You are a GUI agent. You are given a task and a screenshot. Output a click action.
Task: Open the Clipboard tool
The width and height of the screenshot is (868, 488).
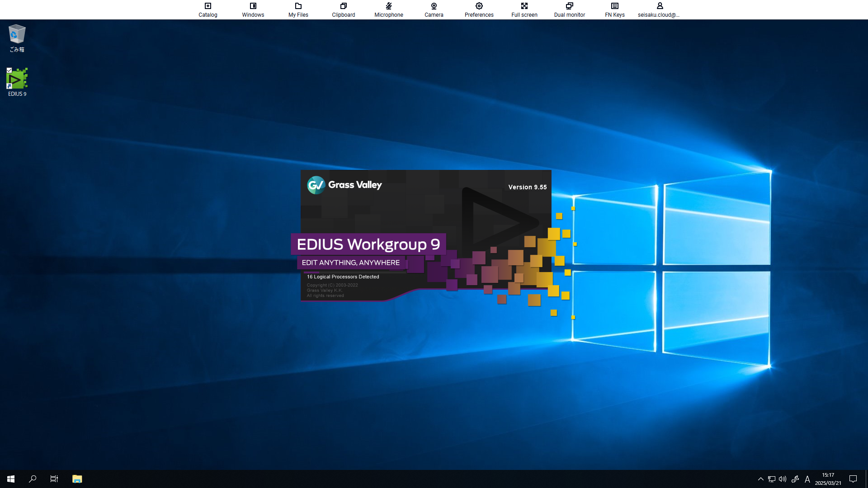click(344, 9)
